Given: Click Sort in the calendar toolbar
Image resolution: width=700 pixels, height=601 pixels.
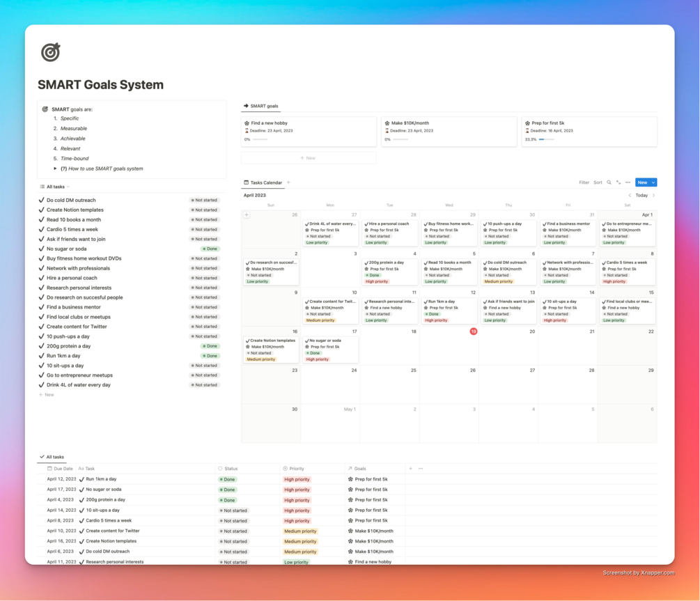Looking at the screenshot, I should (x=598, y=182).
